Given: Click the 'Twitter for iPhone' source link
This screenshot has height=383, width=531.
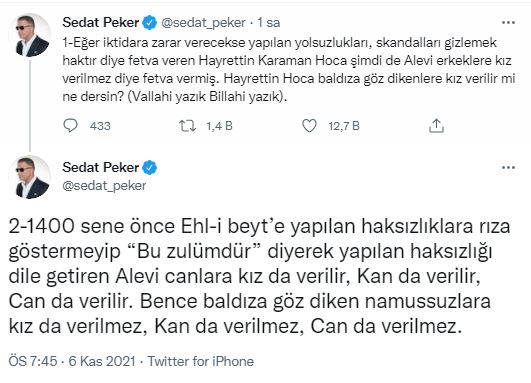Looking at the screenshot, I should click(200, 361).
